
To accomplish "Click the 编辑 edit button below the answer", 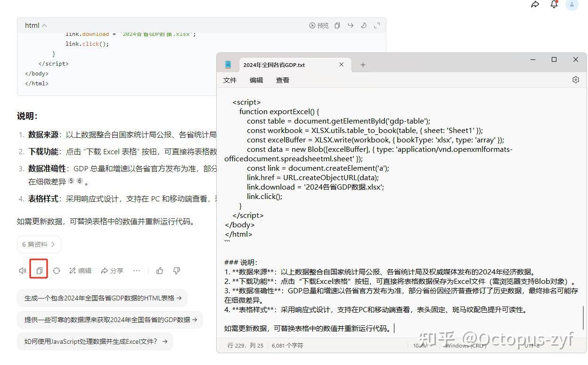I will [80, 271].
